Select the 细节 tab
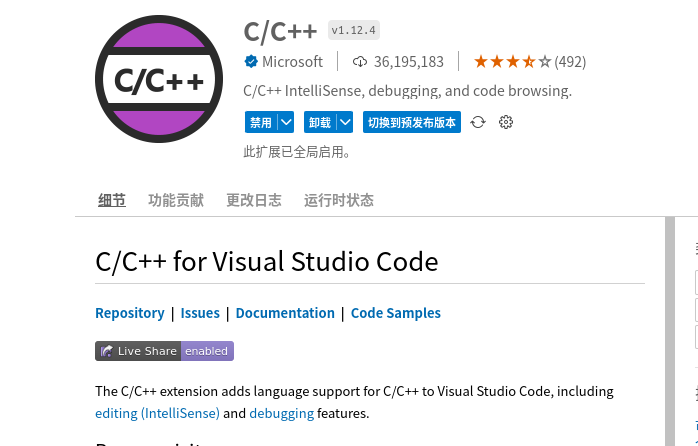The image size is (698, 446). [x=112, y=200]
